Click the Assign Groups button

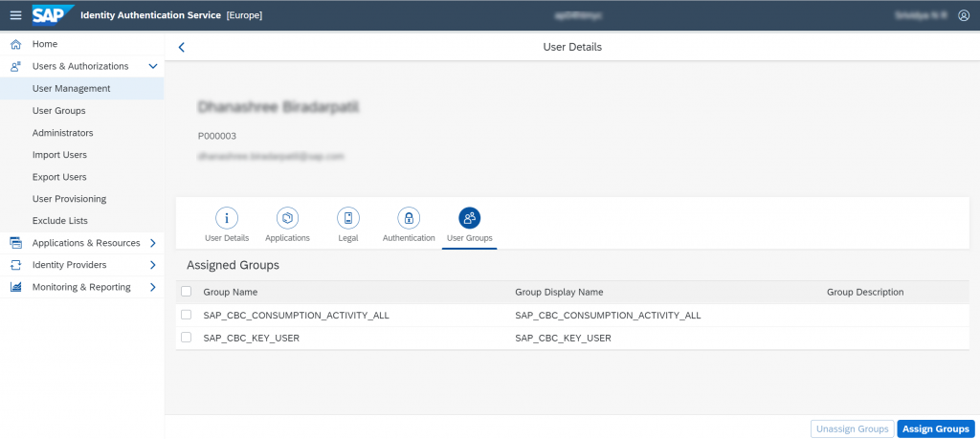936,429
